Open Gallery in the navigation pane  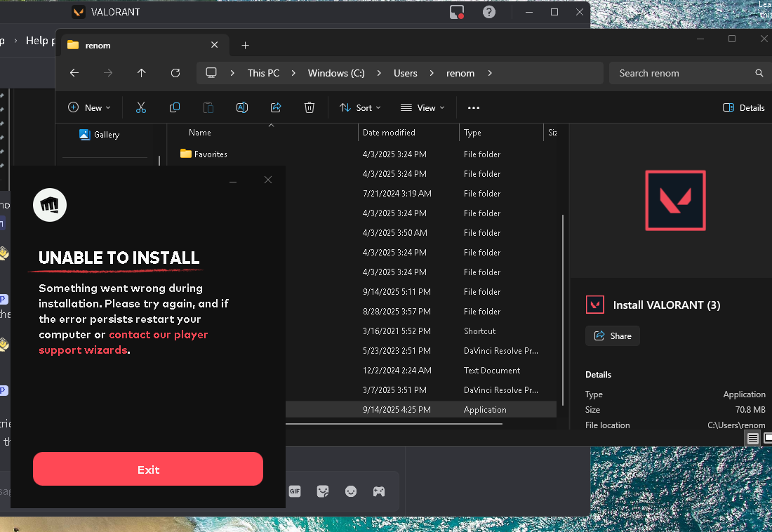(x=100, y=135)
